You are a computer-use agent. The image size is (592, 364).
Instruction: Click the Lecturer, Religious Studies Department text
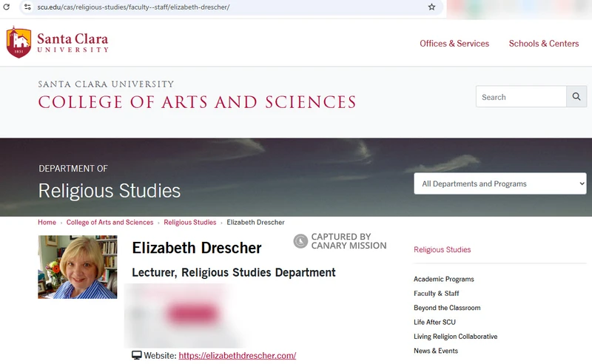coord(234,272)
